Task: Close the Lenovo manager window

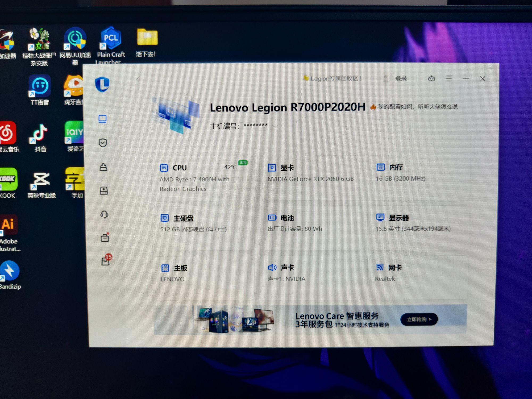Action: 483,79
